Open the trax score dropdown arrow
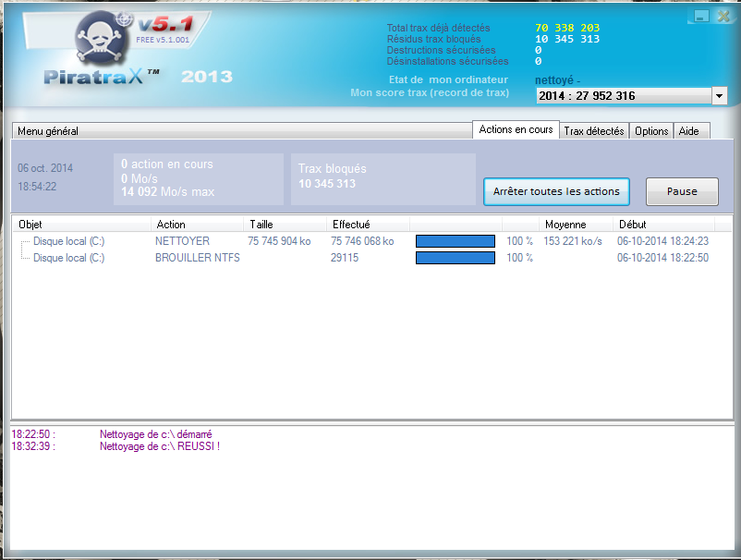Screen dimensions: 741x560 pyautogui.click(x=719, y=96)
